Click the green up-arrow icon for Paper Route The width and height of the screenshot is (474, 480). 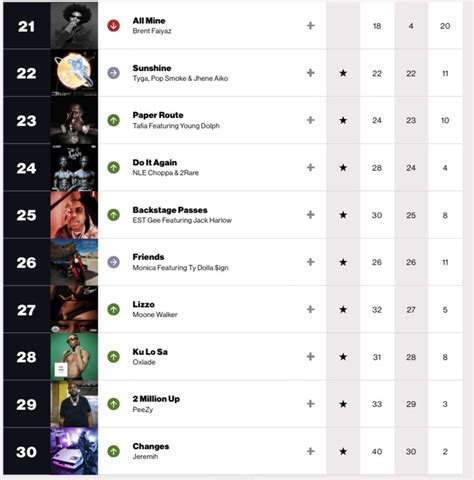click(x=113, y=120)
